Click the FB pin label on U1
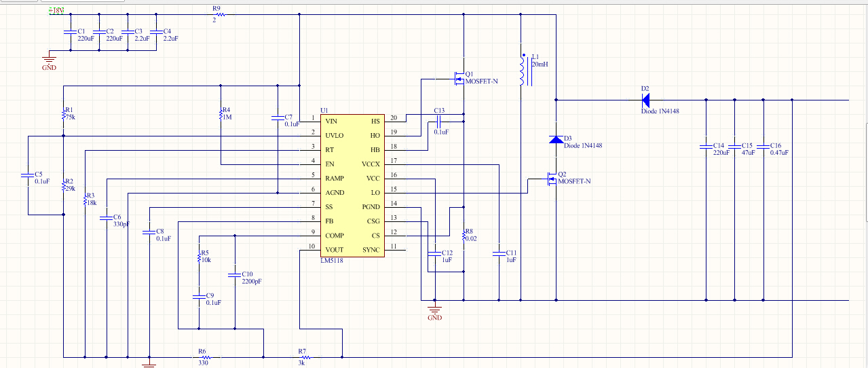This screenshot has width=868, height=368. [x=329, y=221]
